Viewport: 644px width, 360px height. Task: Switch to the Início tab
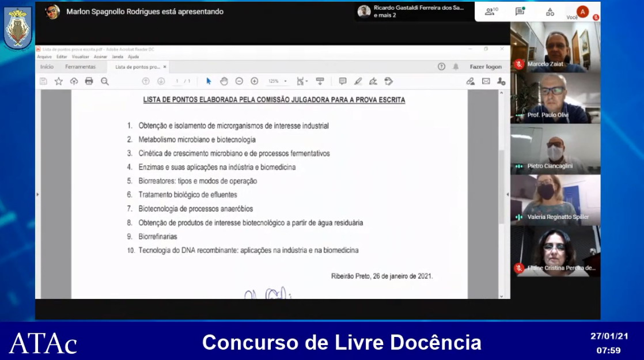(x=47, y=66)
